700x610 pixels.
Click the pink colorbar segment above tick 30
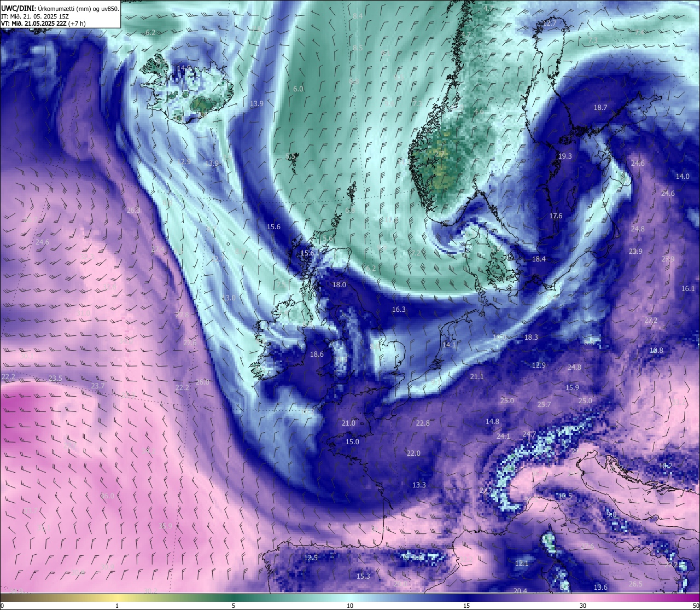pos(583,597)
